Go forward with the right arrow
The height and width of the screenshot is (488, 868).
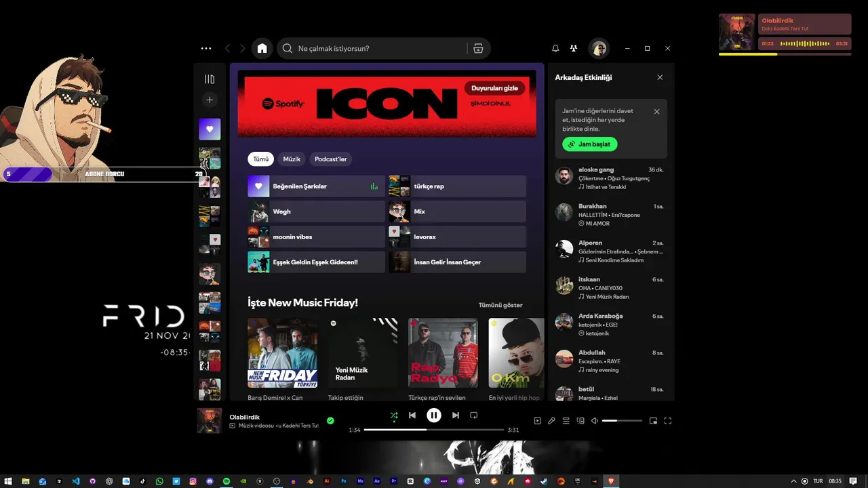tap(243, 48)
